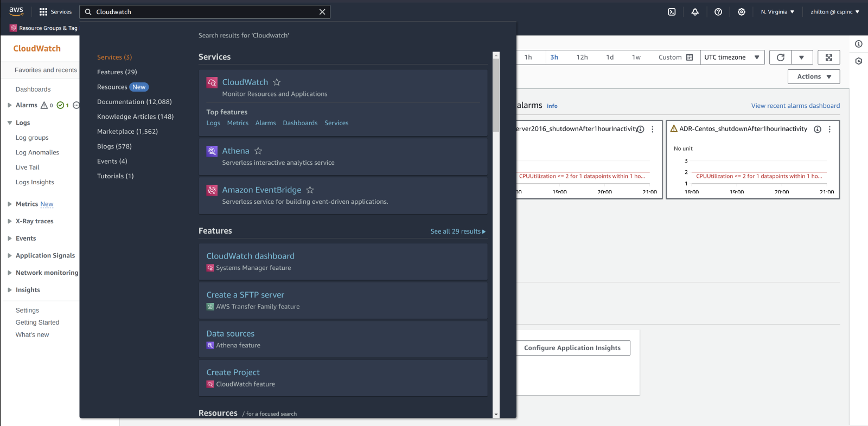Toggle full screen view icon
The image size is (868, 426).
point(829,57)
